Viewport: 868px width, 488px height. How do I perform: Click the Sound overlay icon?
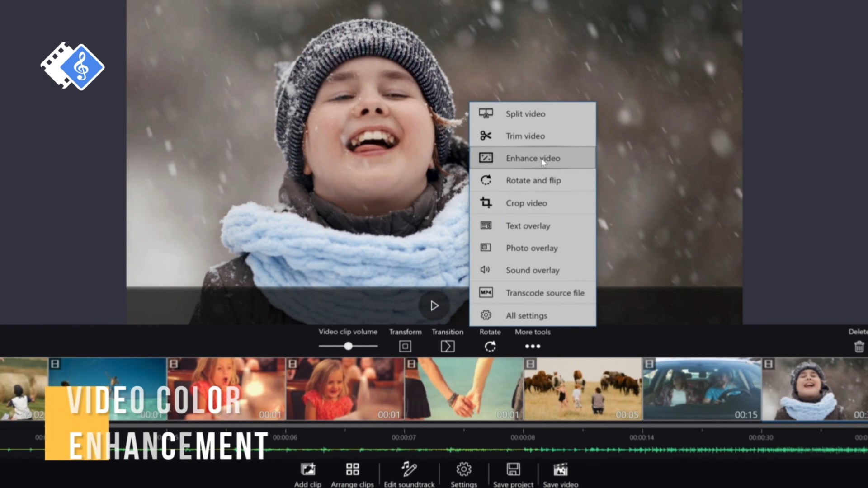tap(485, 270)
